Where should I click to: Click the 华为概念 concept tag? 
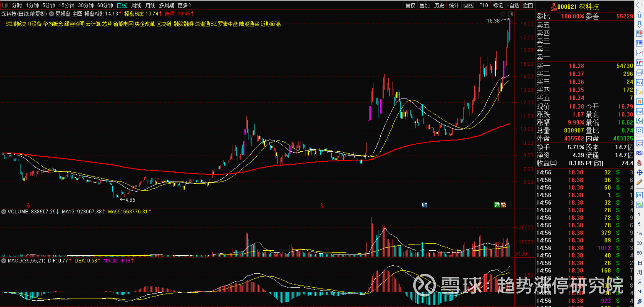[53, 24]
